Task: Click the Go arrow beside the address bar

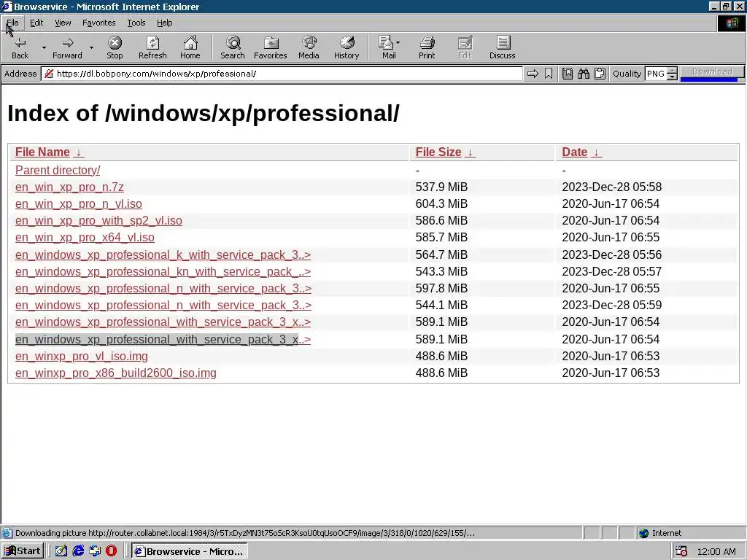Action: point(533,74)
